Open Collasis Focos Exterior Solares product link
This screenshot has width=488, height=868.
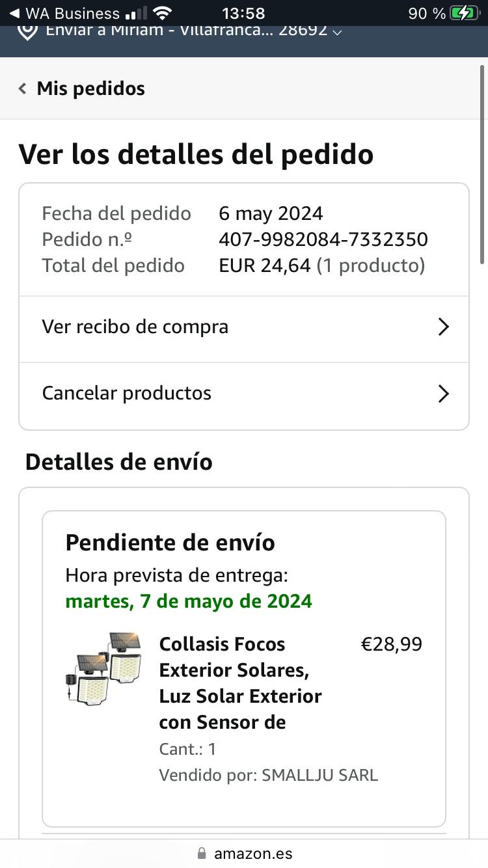(x=240, y=683)
